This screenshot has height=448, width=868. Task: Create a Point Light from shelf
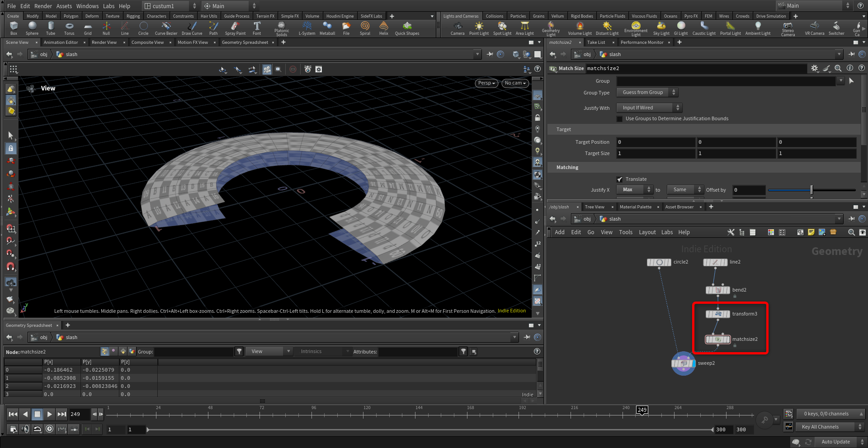coord(479,28)
